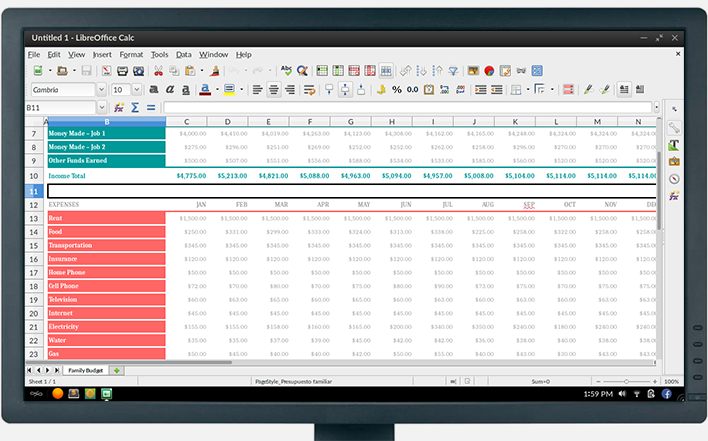Open the Format menu
Screen dimensions: 708x441
coord(131,54)
